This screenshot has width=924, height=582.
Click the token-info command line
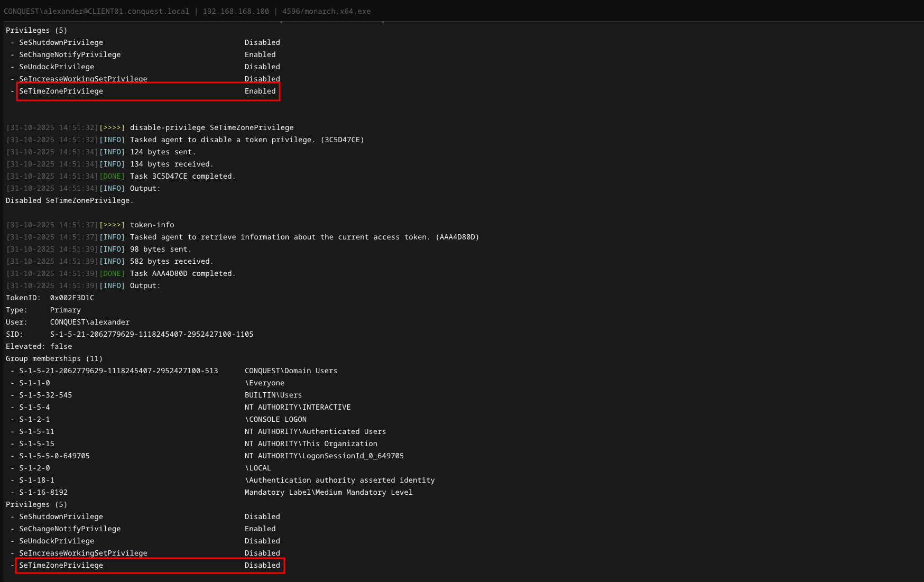152,225
